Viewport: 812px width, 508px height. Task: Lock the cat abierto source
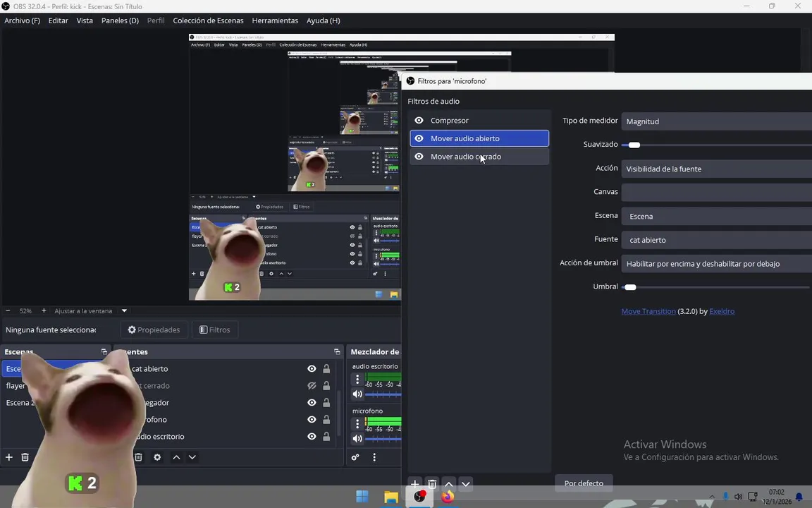[326, 369]
